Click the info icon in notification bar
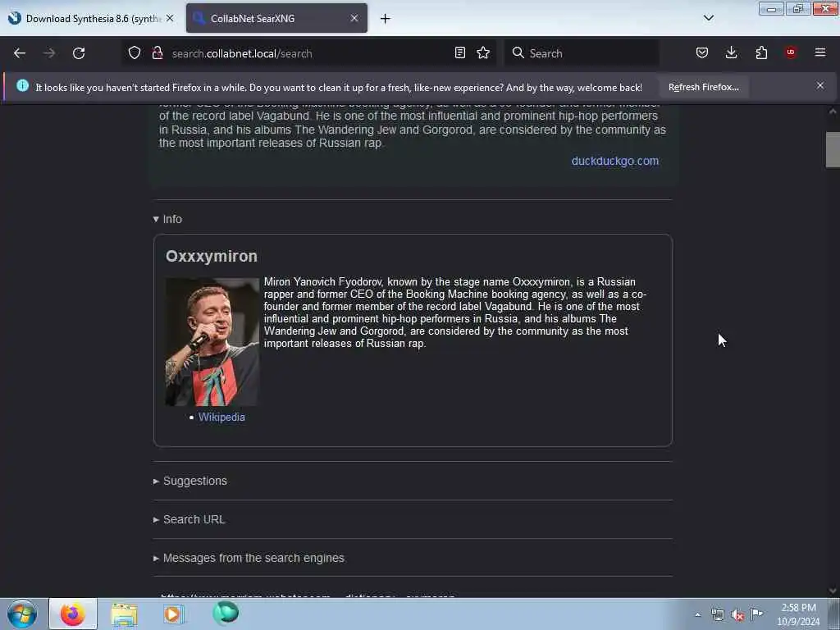Screen dimensions: 840x630 (22, 85)
